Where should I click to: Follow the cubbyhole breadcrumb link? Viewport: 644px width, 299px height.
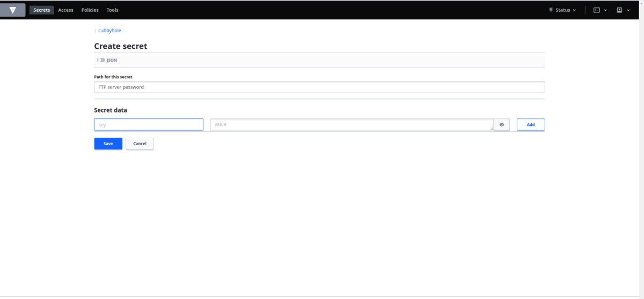(109, 31)
